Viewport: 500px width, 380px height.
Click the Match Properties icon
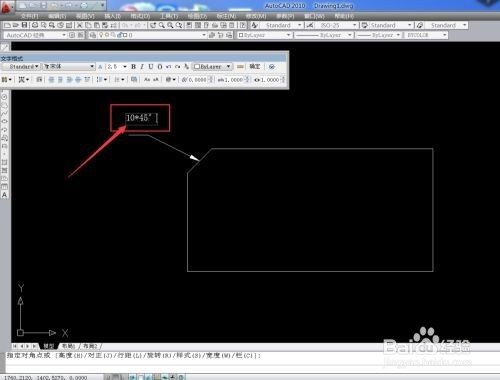click(x=105, y=25)
